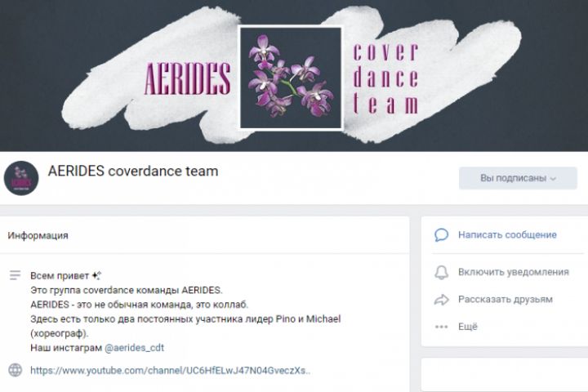This screenshot has width=588, height=392.
Task: Expand the Ещё menu
Action: 468,327
